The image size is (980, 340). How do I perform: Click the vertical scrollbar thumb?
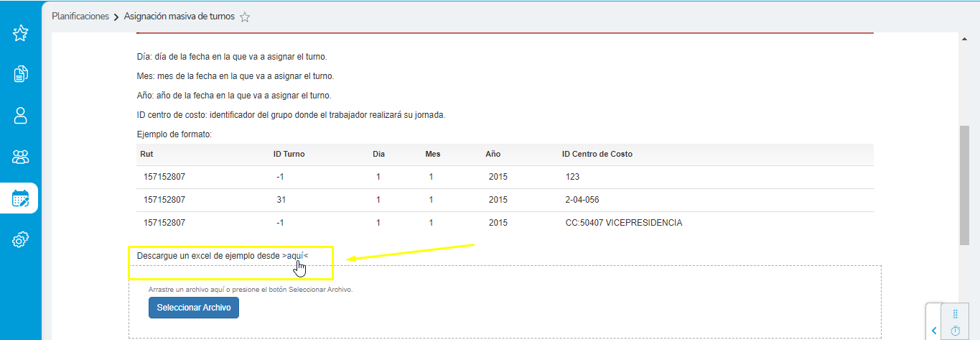click(x=964, y=187)
